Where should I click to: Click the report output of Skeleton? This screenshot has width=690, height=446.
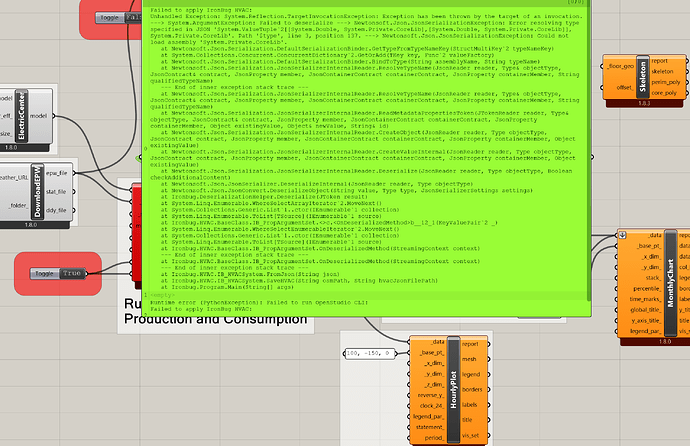coord(660,61)
